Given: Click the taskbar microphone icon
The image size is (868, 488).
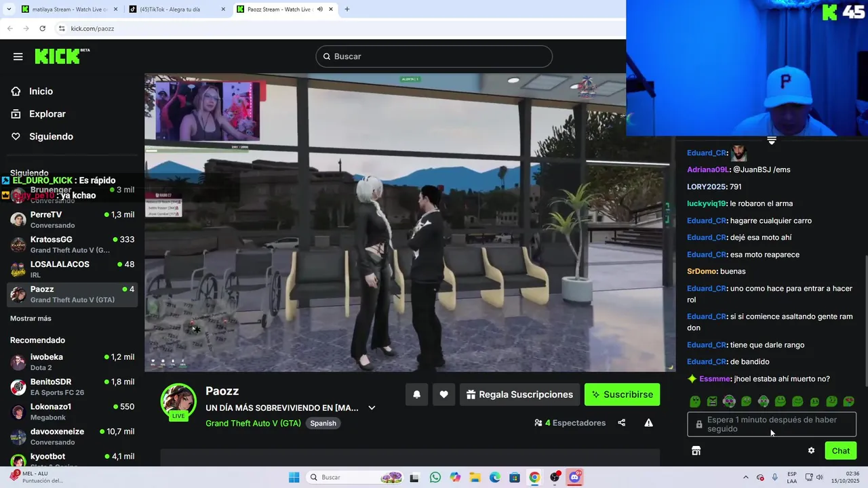Looking at the screenshot, I should 774,477.
